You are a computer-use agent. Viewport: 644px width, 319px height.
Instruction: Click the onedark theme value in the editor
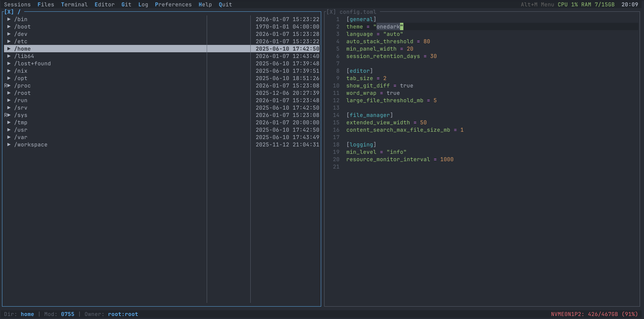tap(388, 26)
